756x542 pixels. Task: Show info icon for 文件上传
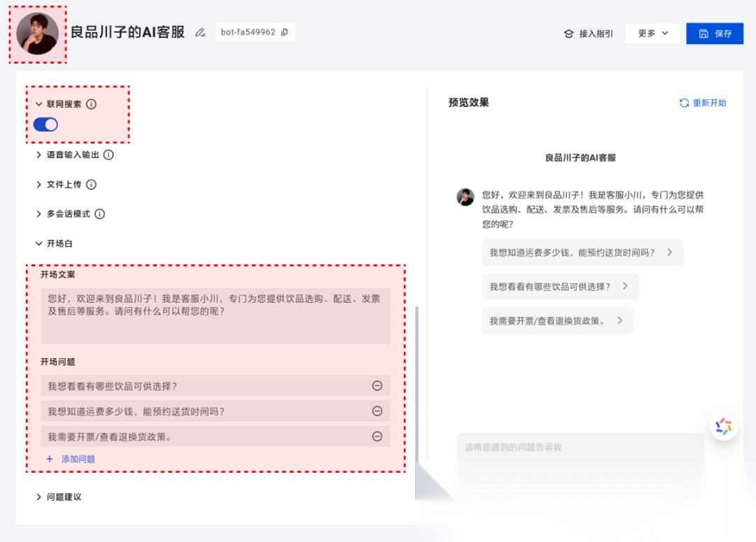pos(91,185)
